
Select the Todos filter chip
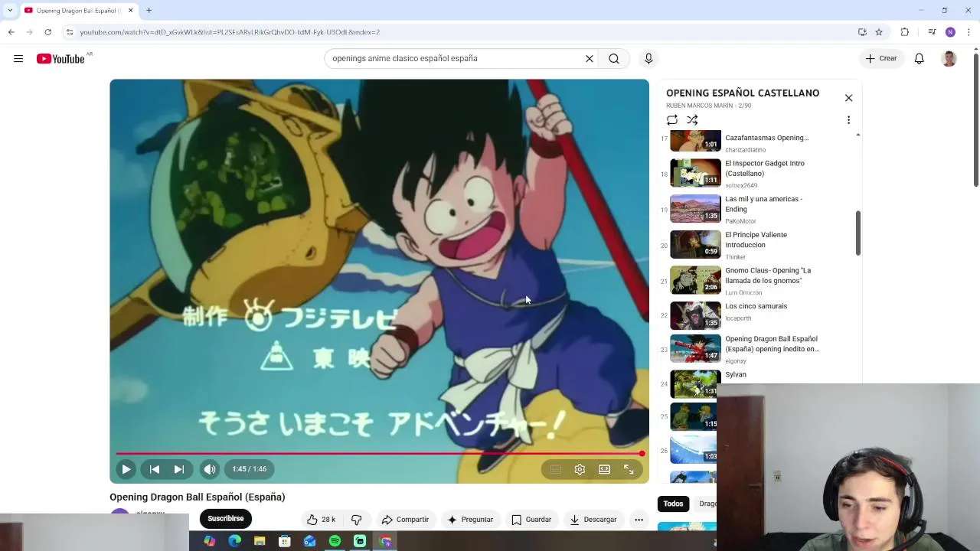point(673,504)
